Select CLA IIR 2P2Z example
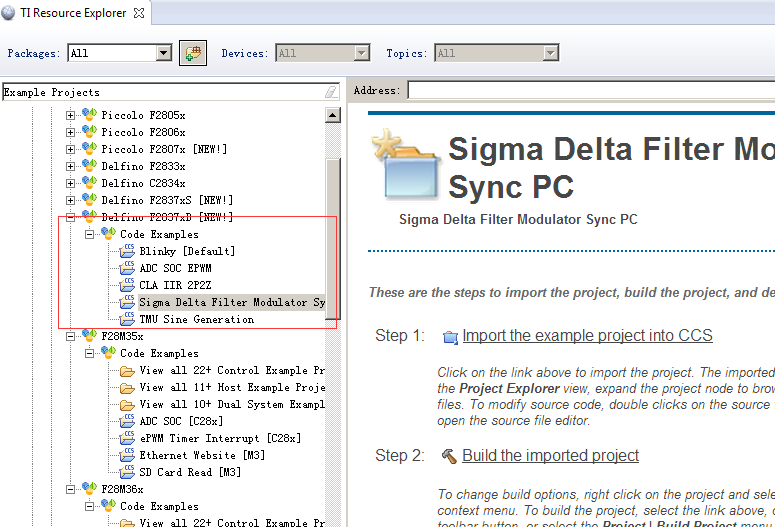Viewport: 775px width, 527px height. 175,285
